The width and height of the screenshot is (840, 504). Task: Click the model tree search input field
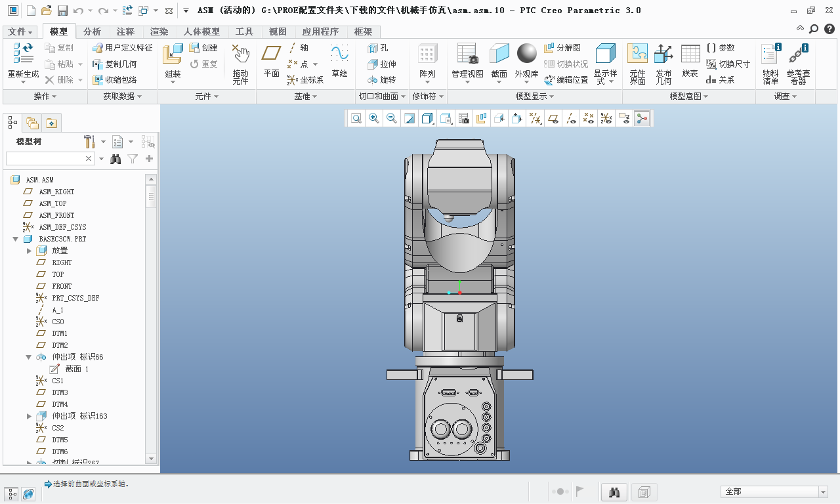click(45, 159)
